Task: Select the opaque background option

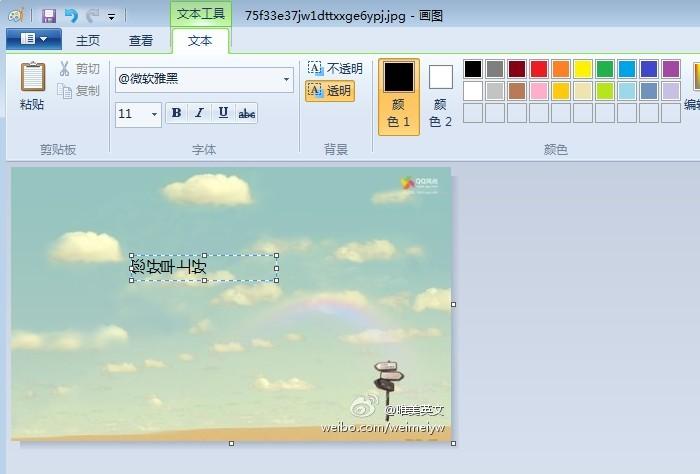Action: click(335, 69)
